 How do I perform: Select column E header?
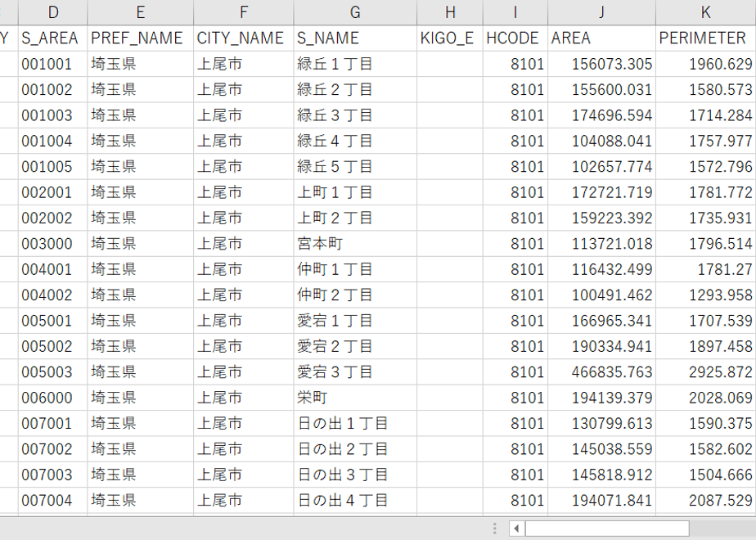click(x=140, y=12)
